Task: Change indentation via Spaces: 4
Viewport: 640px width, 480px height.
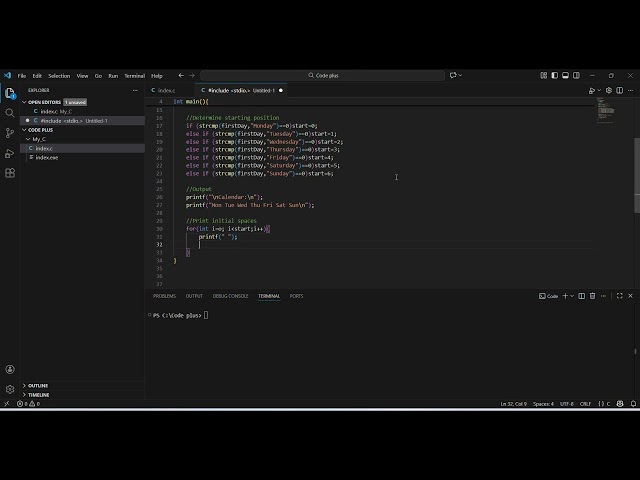Action: point(543,404)
